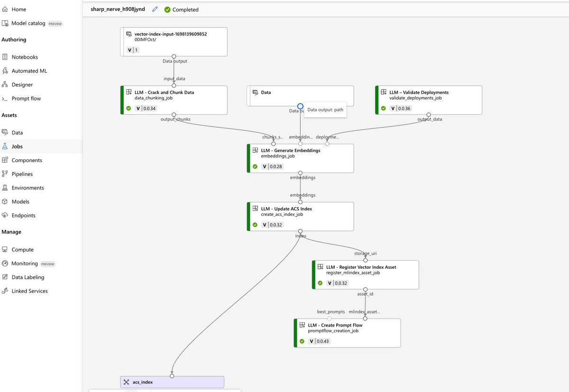The width and height of the screenshot is (569, 392).
Task: Click the Jobs icon under Assets
Action: (6, 146)
